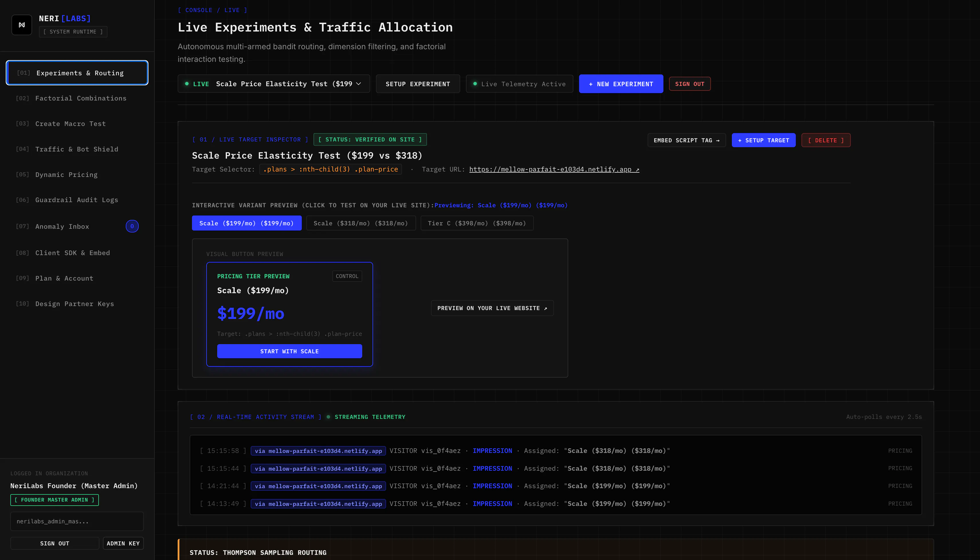View Guardrail Audit Logs

coord(77,200)
